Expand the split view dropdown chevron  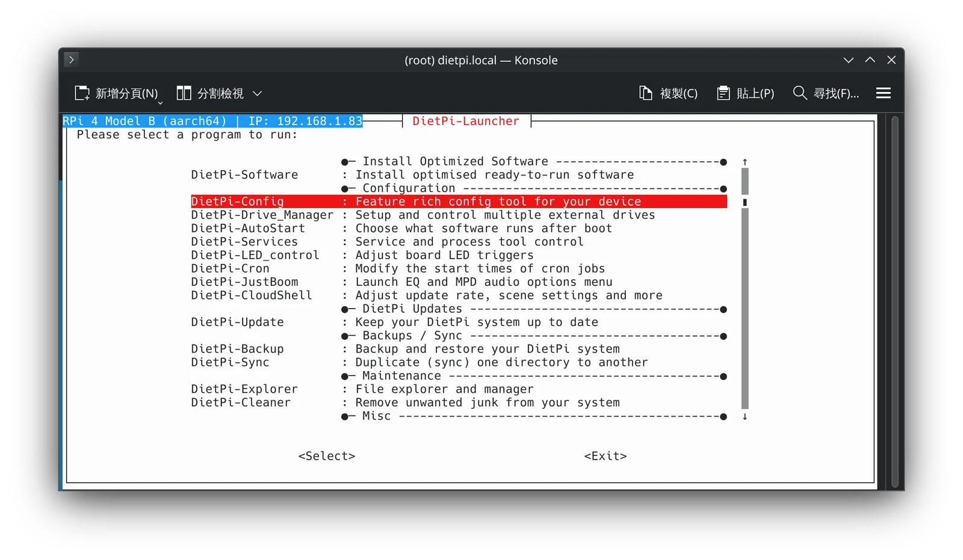pyautogui.click(x=258, y=94)
